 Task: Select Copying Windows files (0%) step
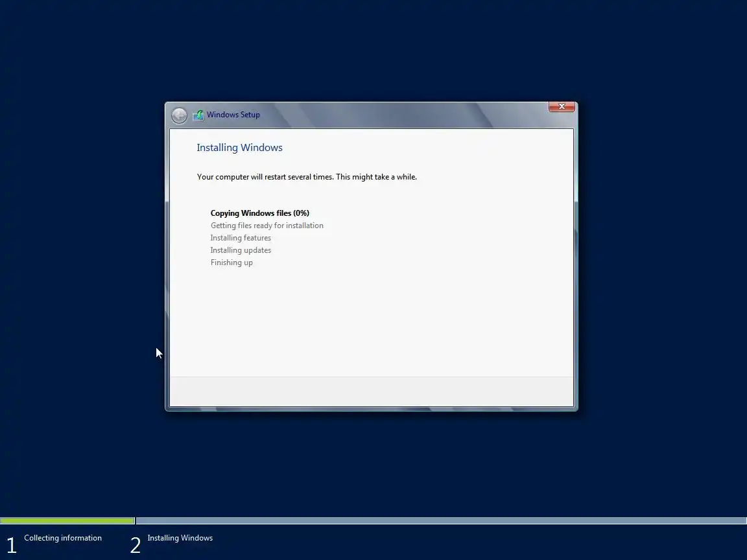point(259,213)
